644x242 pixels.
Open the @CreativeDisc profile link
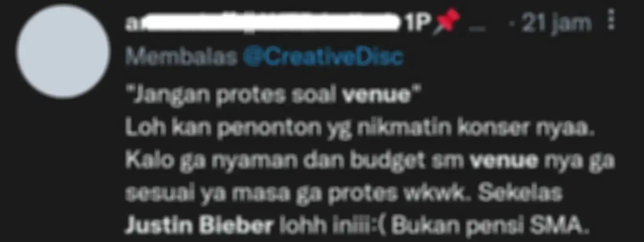pyautogui.click(x=323, y=57)
